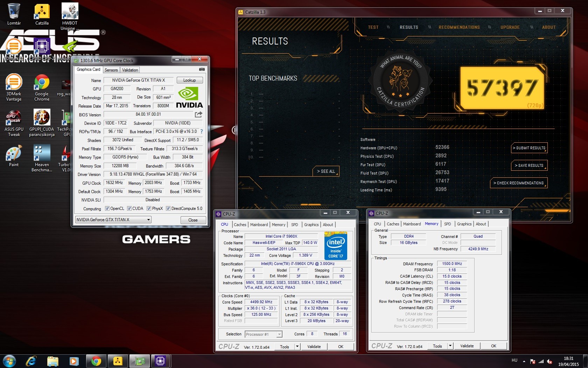Open the GPUPI_CUDA parancsikonja shortcut

(x=42, y=123)
